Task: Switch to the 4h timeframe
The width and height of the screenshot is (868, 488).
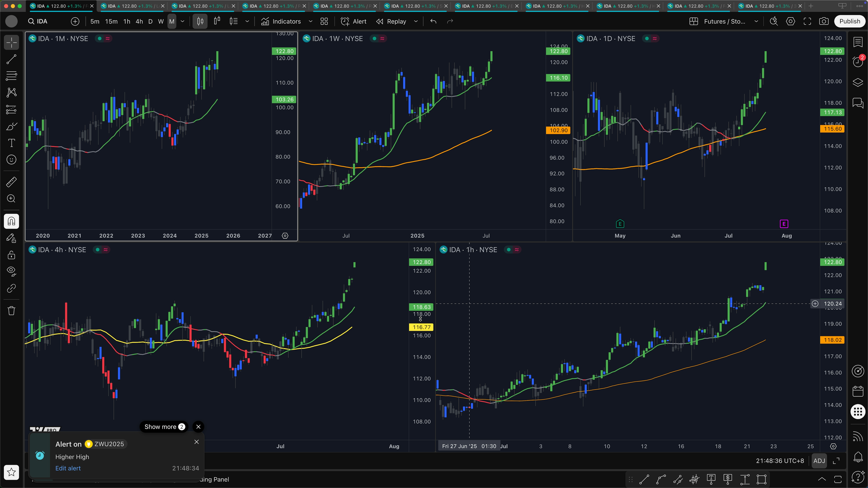Action: pyautogui.click(x=139, y=21)
